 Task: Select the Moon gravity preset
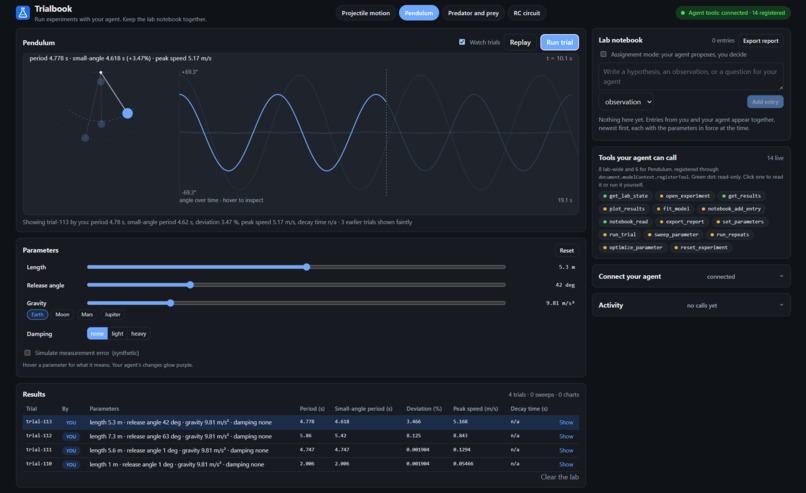tap(62, 315)
